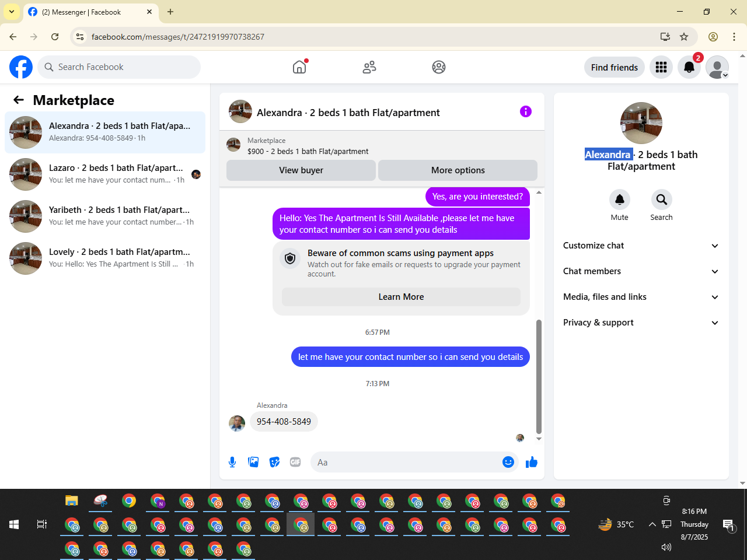Open the Alexandra conversation in the list
The image size is (747, 560).
coord(105,132)
